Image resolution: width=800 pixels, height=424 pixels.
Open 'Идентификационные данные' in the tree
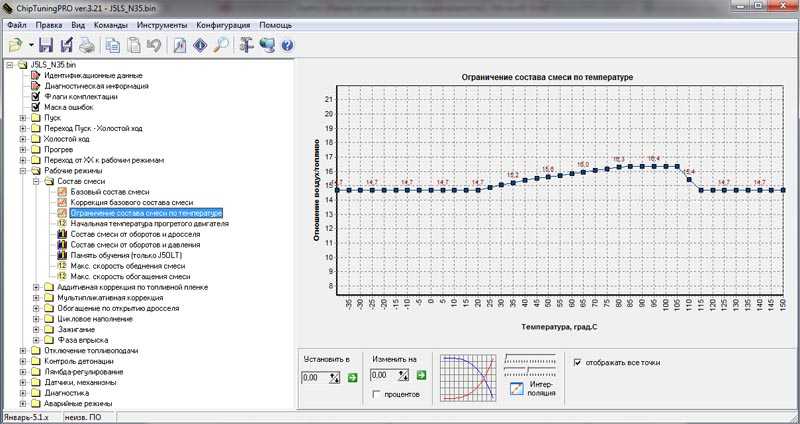pos(93,76)
